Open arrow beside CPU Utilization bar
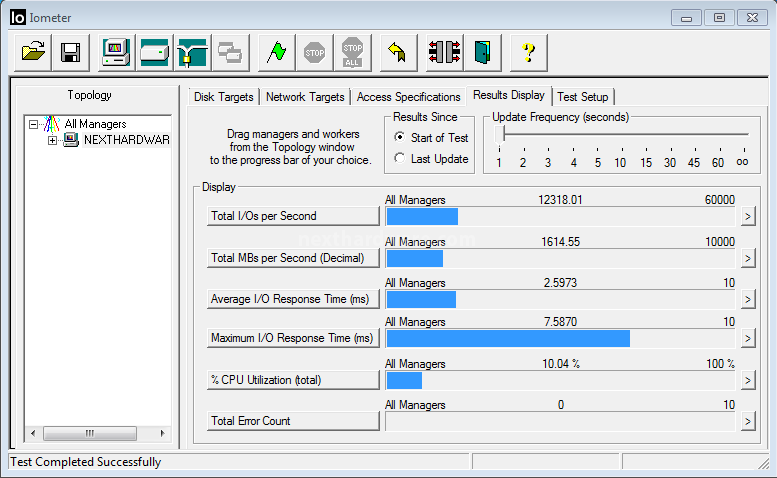Screen dimensions: 777x478 748,380
